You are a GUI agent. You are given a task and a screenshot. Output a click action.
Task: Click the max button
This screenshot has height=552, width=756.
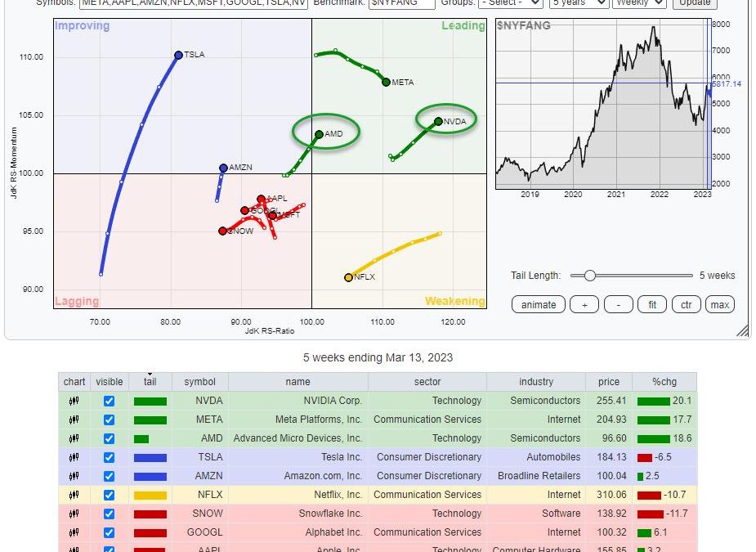tap(720, 305)
